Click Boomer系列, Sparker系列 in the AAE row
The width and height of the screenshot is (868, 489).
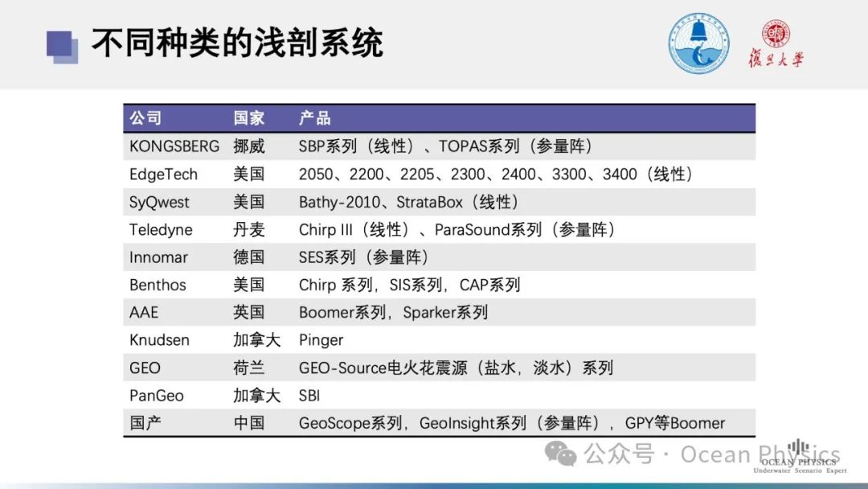[393, 312]
